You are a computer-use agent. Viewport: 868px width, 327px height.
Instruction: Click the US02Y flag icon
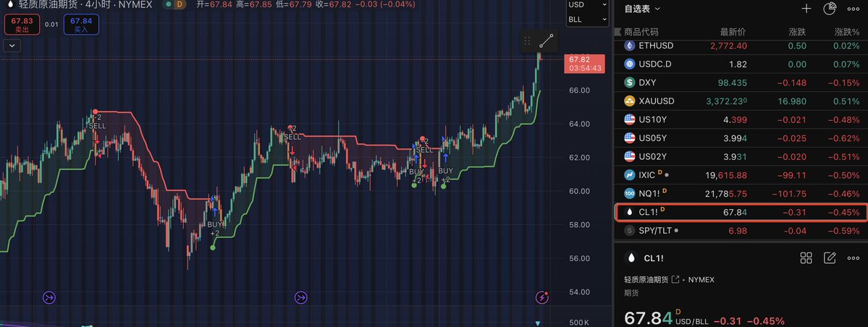[629, 156]
